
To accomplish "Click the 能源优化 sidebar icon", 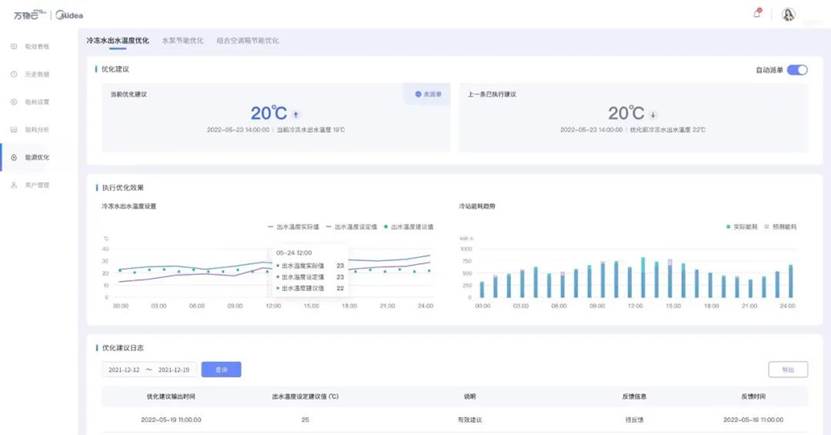I will tap(14, 157).
